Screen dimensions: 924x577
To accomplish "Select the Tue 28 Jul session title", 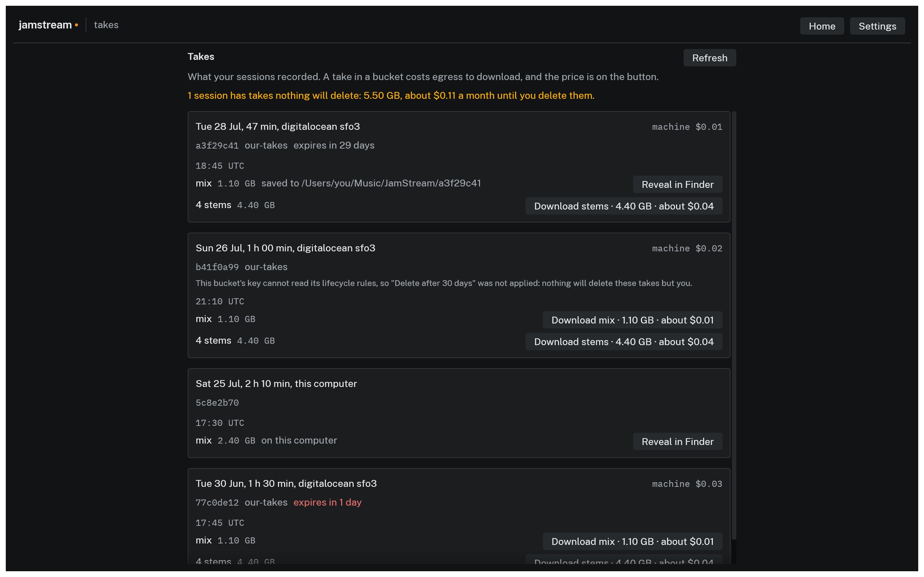I will coord(278,126).
